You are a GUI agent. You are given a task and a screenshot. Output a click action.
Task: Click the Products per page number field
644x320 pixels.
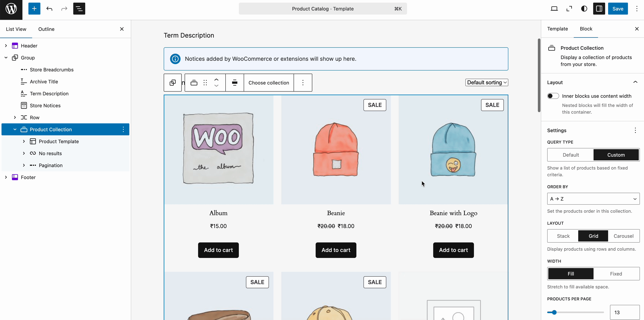coord(625,312)
